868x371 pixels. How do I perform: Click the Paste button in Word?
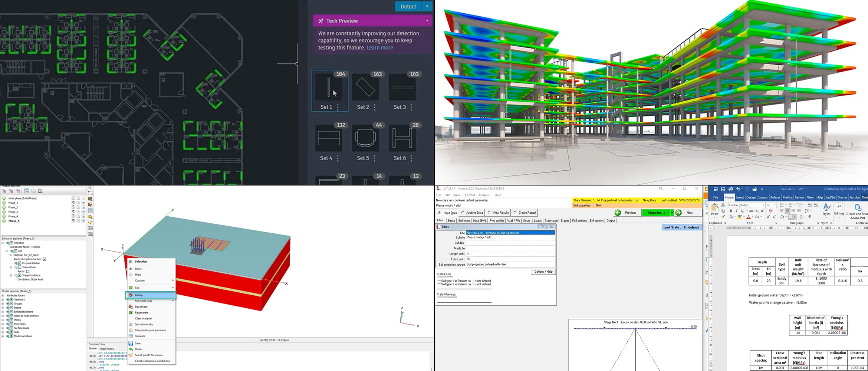(714, 210)
